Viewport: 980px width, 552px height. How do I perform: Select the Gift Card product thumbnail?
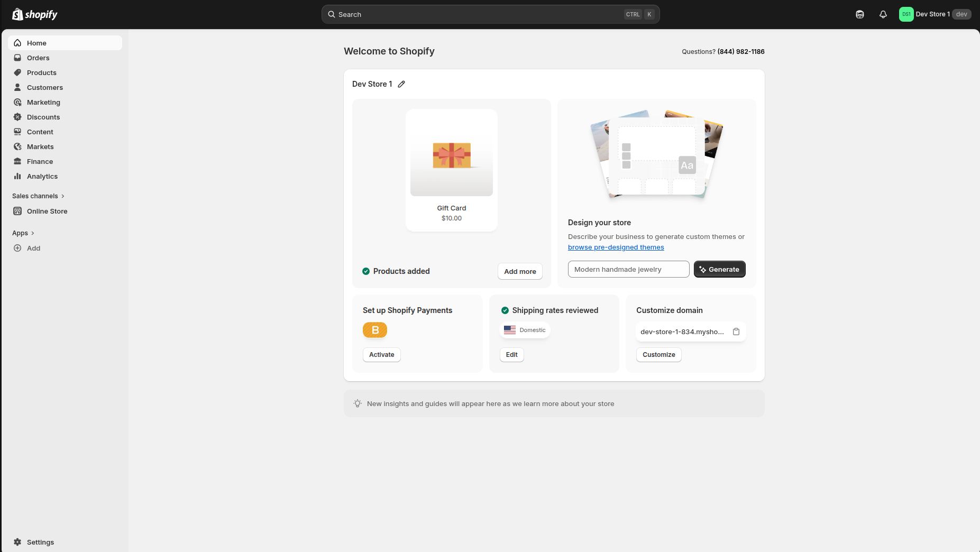pyautogui.click(x=451, y=153)
